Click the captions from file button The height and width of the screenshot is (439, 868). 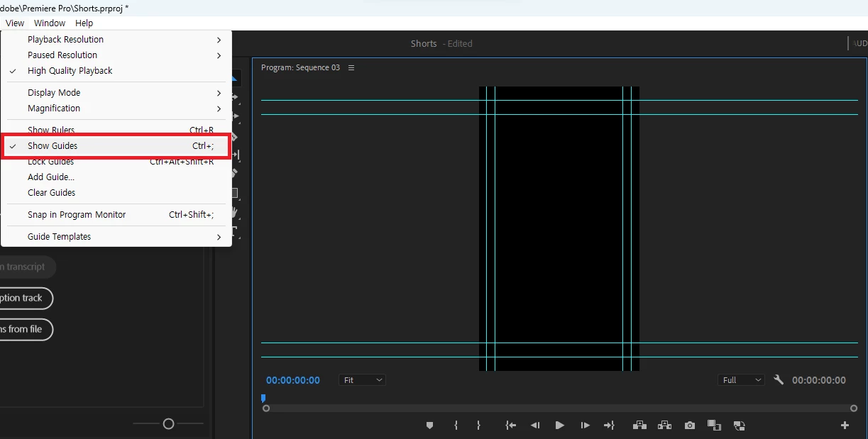pyautogui.click(x=25, y=329)
